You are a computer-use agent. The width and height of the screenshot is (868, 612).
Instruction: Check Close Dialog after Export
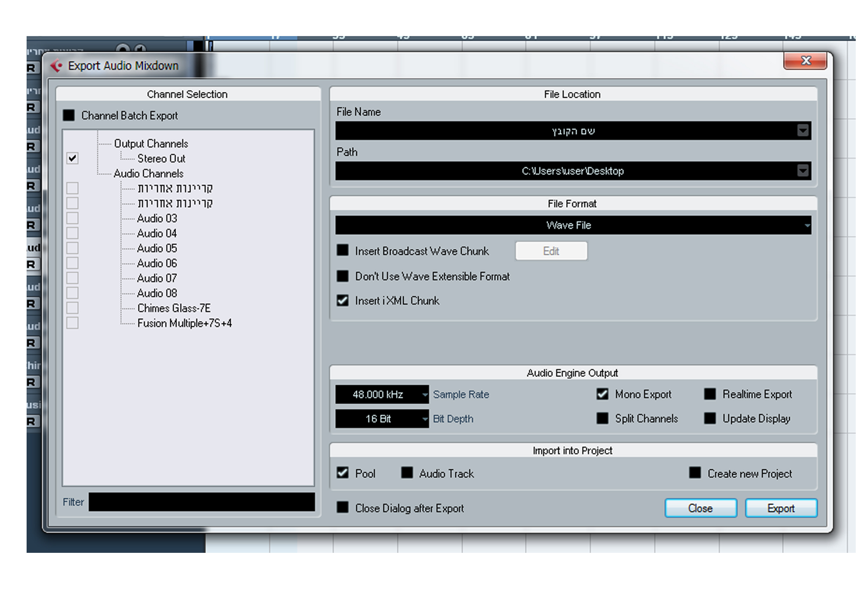[343, 508]
